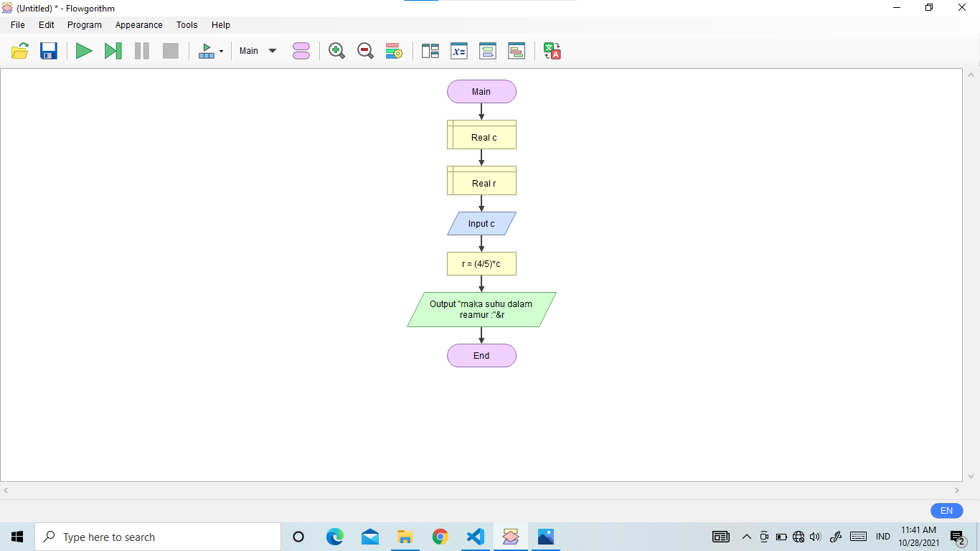Pause program execution
Viewport: 980px width, 551px height.
pos(141,50)
